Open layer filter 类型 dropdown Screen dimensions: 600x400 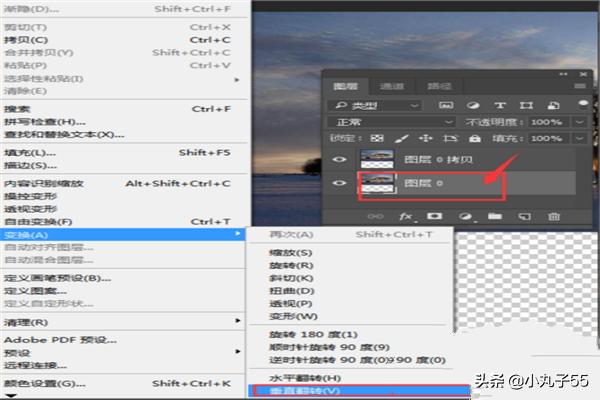click(x=375, y=105)
